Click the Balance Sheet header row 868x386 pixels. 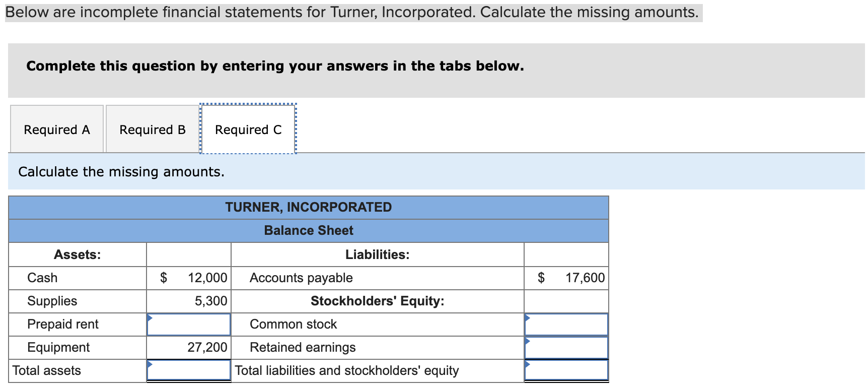point(308,230)
